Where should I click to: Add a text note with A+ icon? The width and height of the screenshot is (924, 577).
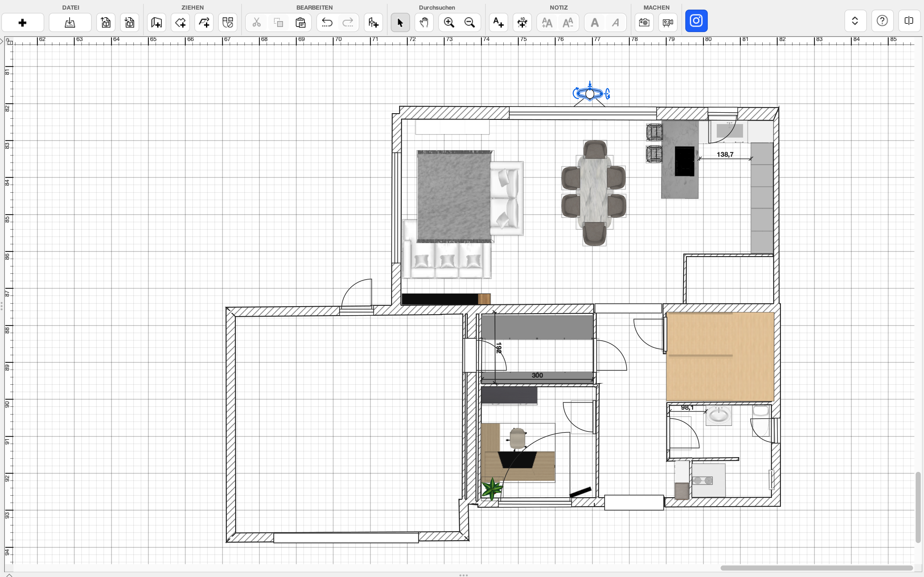pyautogui.click(x=498, y=23)
